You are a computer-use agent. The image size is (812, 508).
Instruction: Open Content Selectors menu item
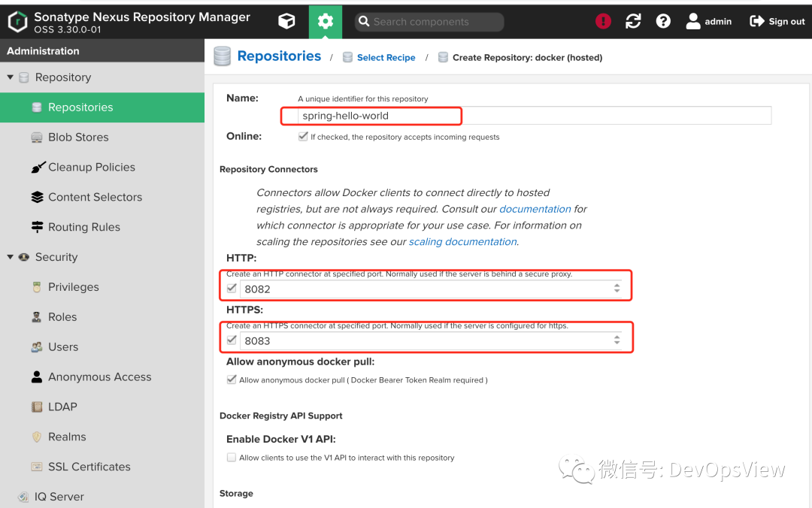[x=102, y=198]
